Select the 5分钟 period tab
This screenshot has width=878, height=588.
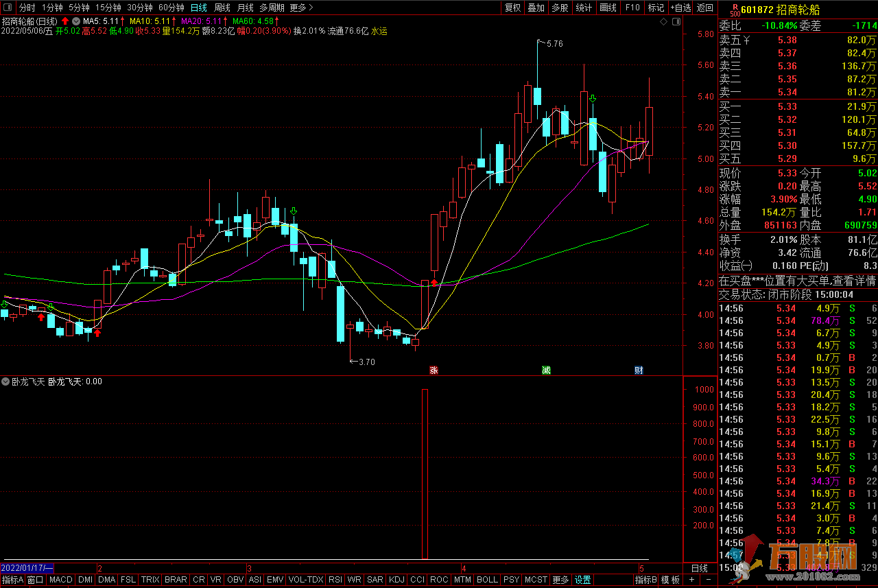point(79,8)
